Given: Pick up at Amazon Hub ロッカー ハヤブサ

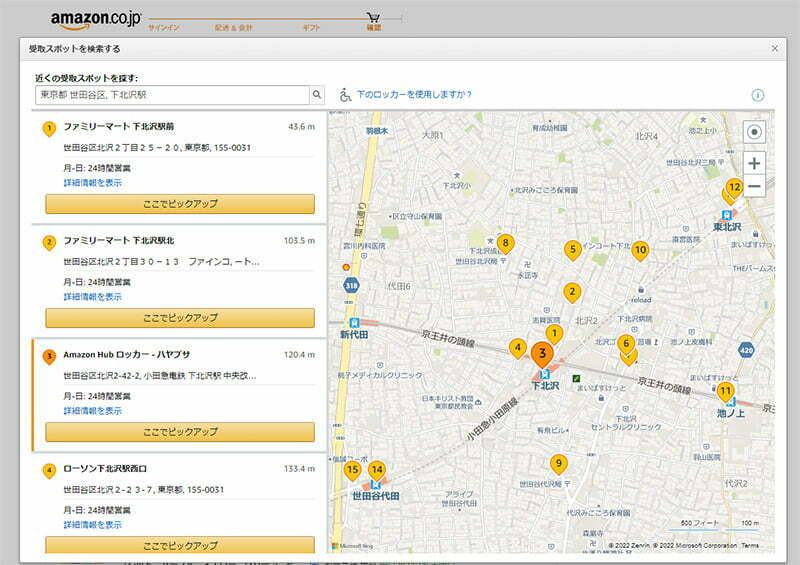Looking at the screenshot, I should click(x=180, y=432).
